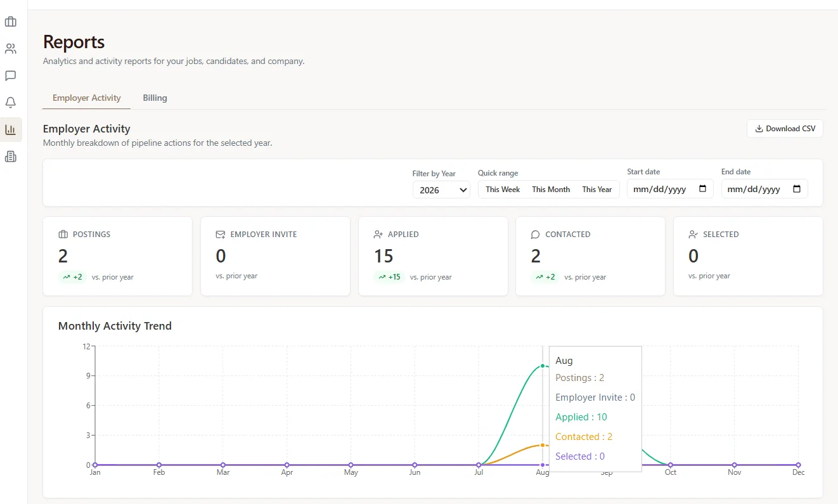This screenshot has width=838, height=504.
Task: Click 'Contacted : 2' in the tooltip
Action: [x=584, y=437]
